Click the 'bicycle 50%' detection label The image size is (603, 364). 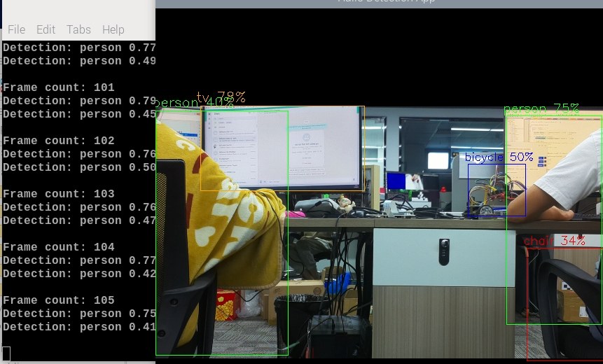coord(499,157)
